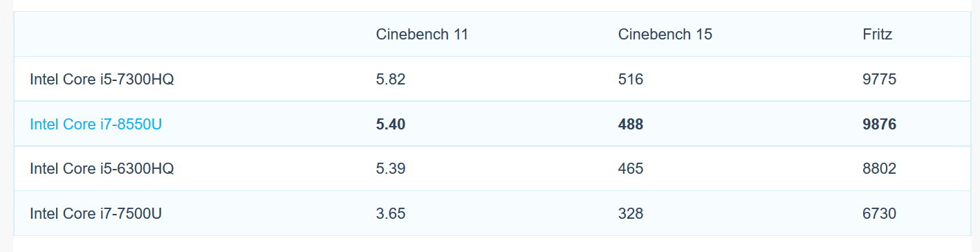Select the Cinebench 11 column header
The image size is (980, 252).
(422, 34)
